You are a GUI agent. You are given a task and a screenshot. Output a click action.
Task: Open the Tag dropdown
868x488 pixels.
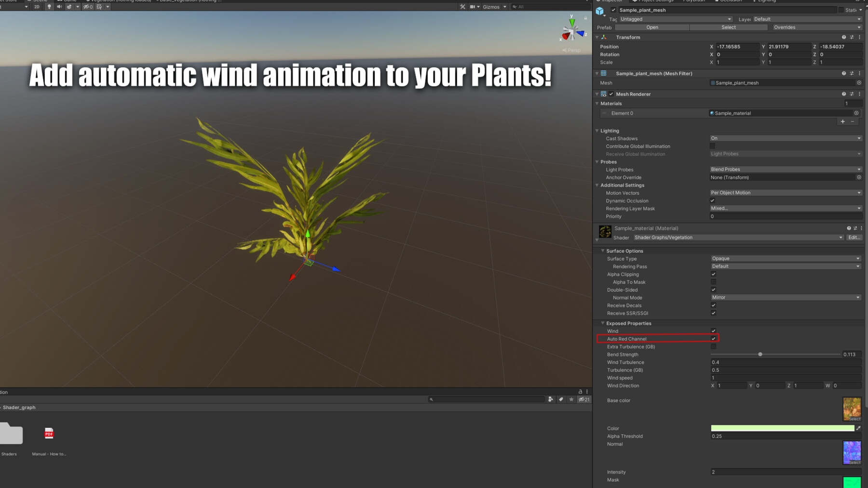pyautogui.click(x=676, y=19)
